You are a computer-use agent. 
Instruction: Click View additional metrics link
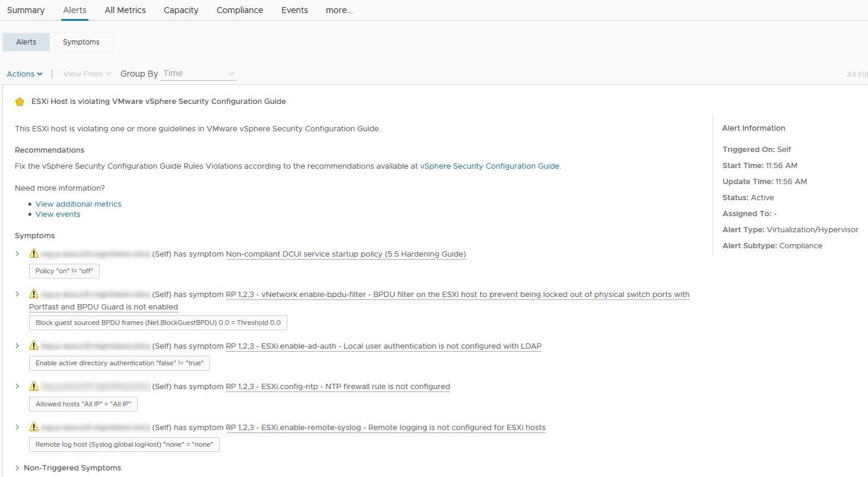[78, 204]
